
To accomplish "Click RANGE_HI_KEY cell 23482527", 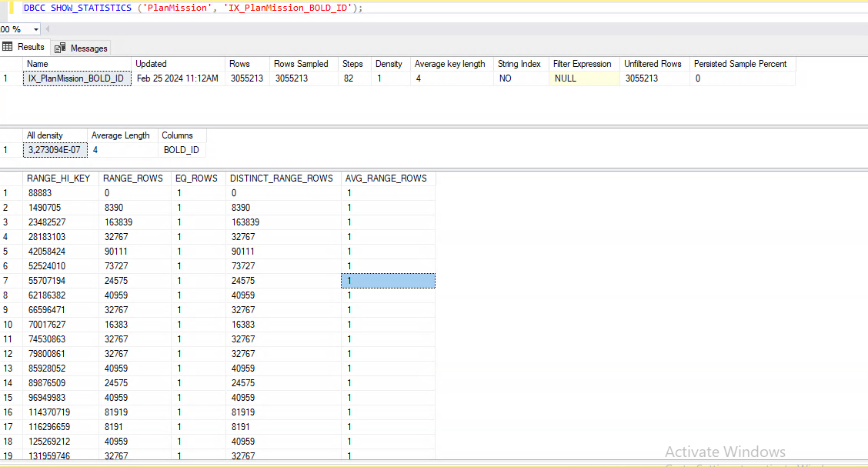I will (x=61, y=222).
